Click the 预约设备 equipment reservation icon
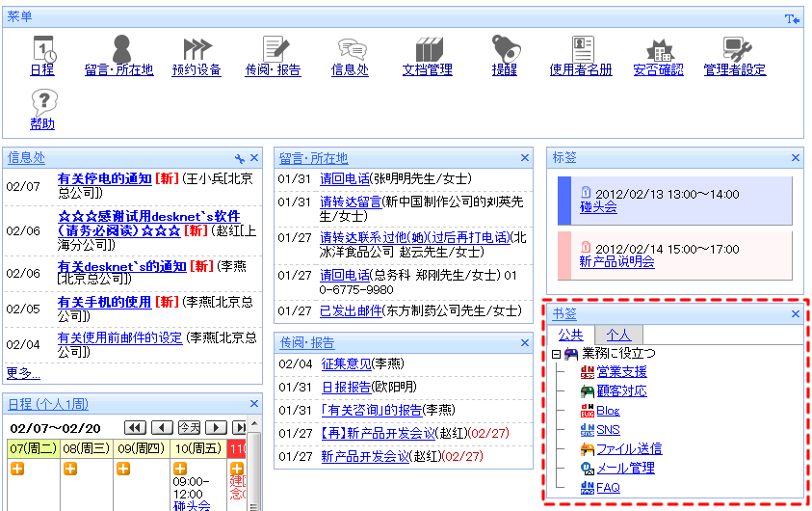 pos(196,49)
